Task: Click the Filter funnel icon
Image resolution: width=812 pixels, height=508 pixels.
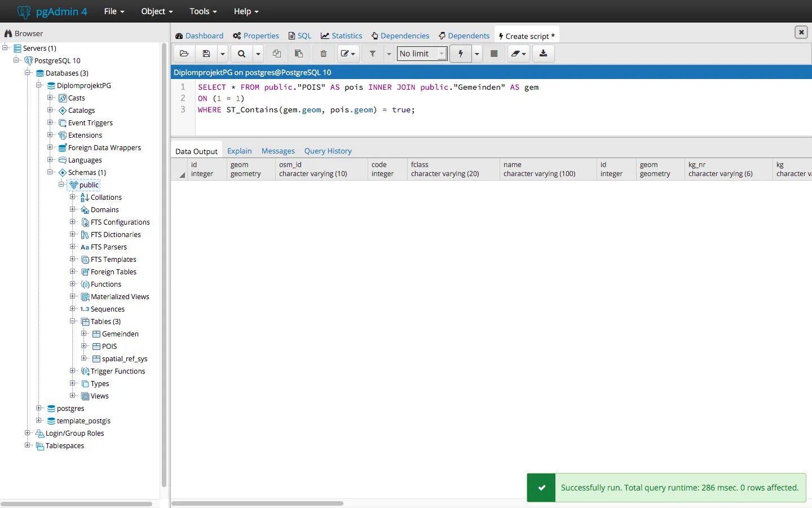Action: (373, 54)
